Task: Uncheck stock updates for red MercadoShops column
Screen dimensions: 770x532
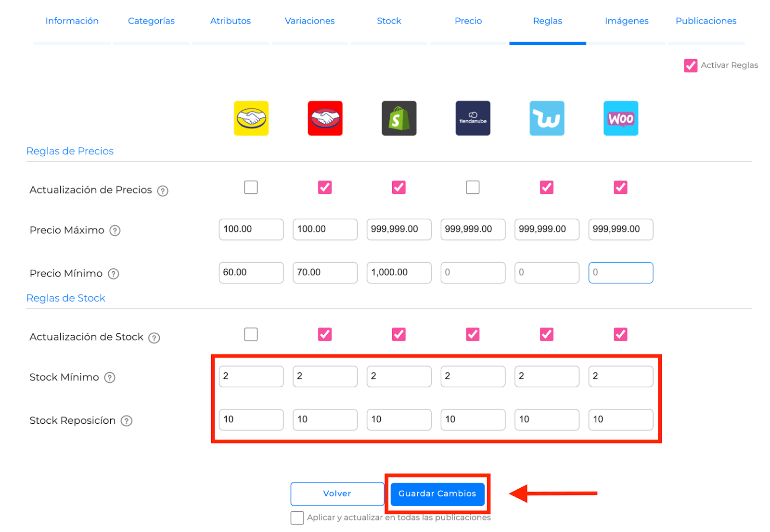Action: [325, 334]
